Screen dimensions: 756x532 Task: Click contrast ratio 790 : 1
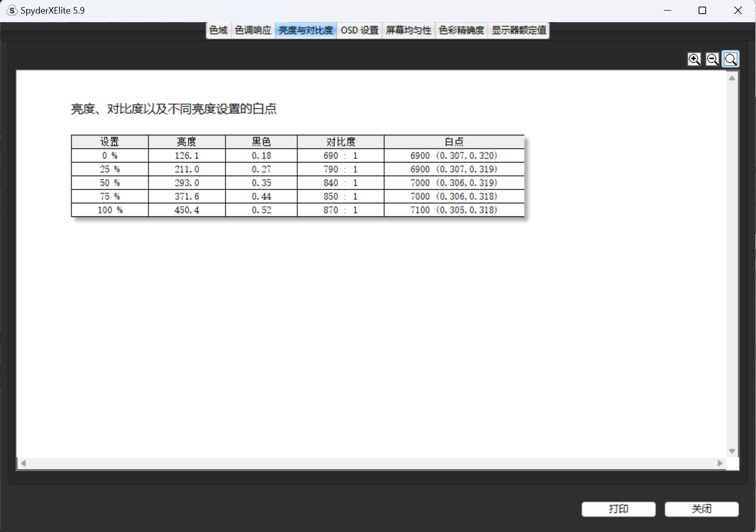click(x=340, y=169)
